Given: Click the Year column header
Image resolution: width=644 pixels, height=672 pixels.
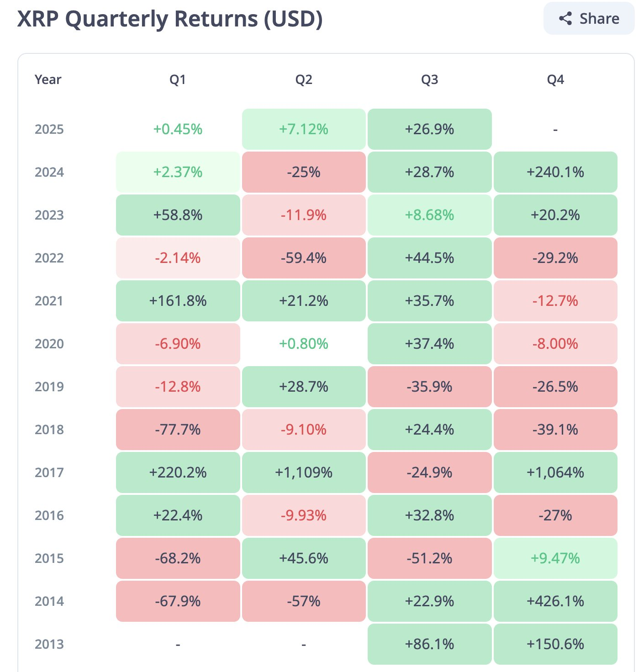Looking at the screenshot, I should pyautogui.click(x=48, y=80).
